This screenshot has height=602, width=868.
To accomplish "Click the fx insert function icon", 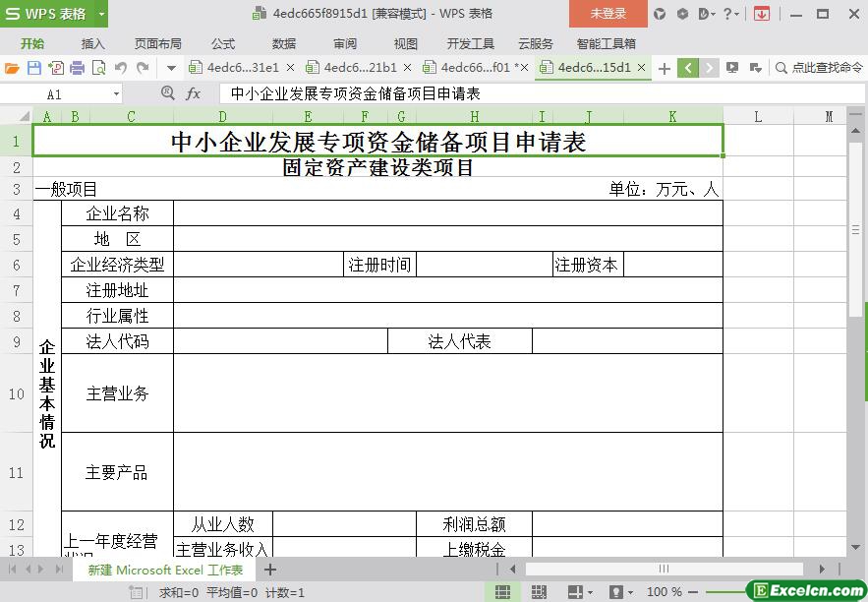I will (x=194, y=93).
